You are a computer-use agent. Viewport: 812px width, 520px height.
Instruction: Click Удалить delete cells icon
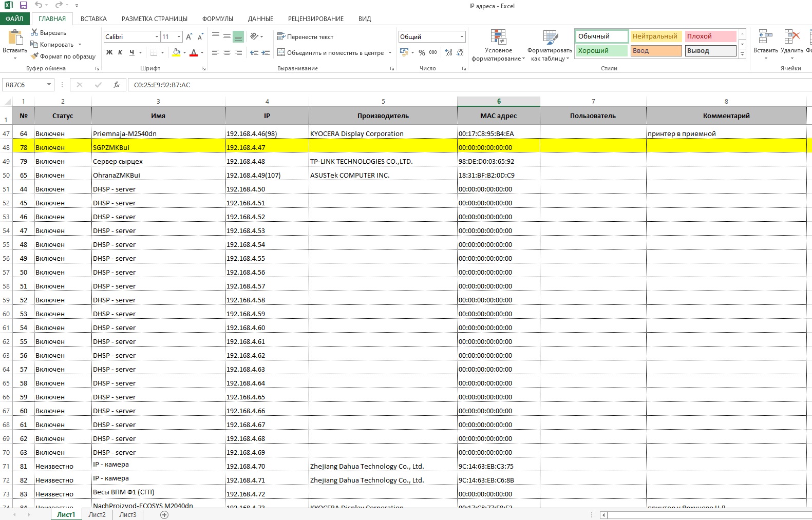coord(791,37)
